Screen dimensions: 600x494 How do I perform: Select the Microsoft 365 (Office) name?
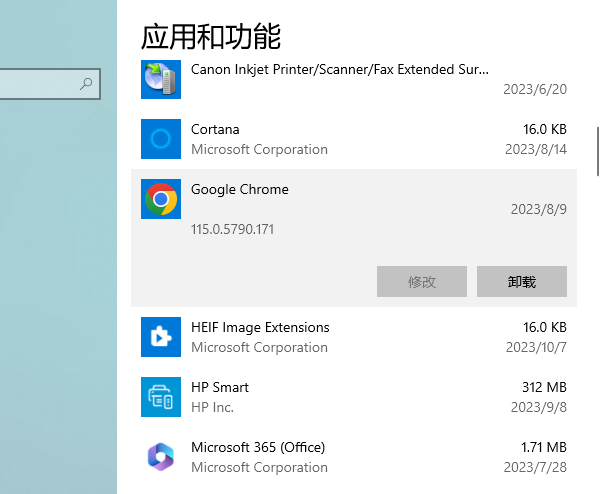(258, 447)
